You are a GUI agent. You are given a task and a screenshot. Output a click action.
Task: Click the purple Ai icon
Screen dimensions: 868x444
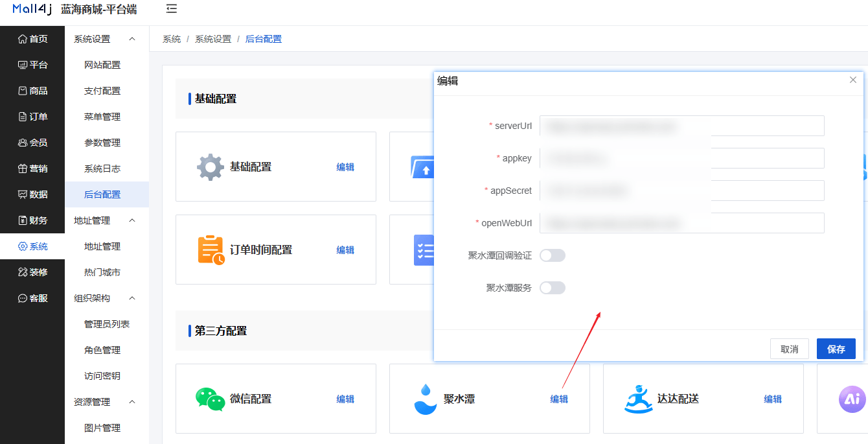coord(852,399)
